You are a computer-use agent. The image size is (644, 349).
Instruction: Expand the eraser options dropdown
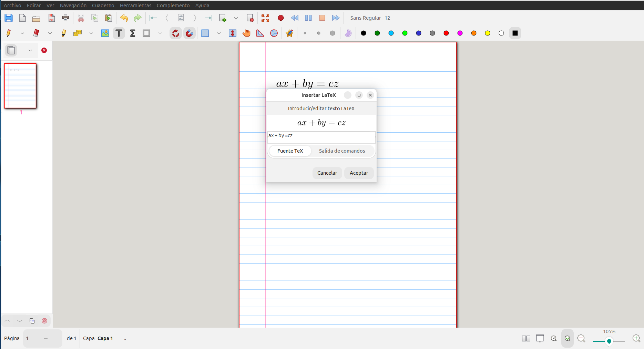50,33
